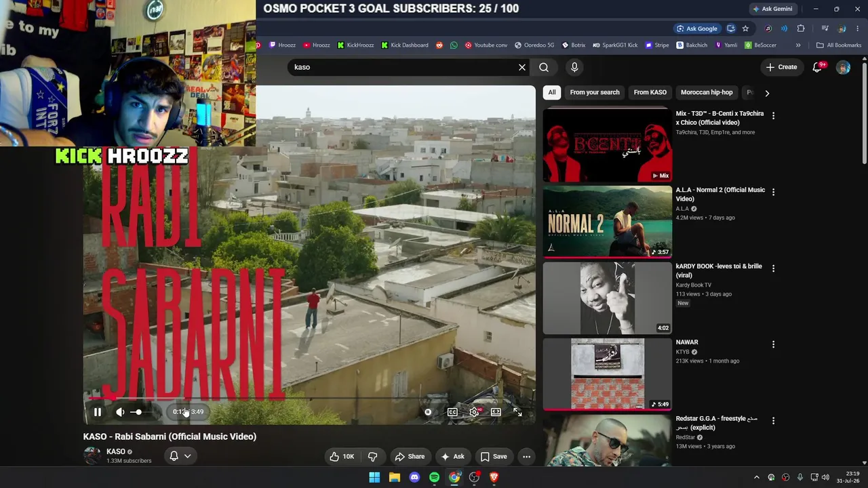
Task: Open the Kick Dashboard bookmark
Action: pos(405,45)
